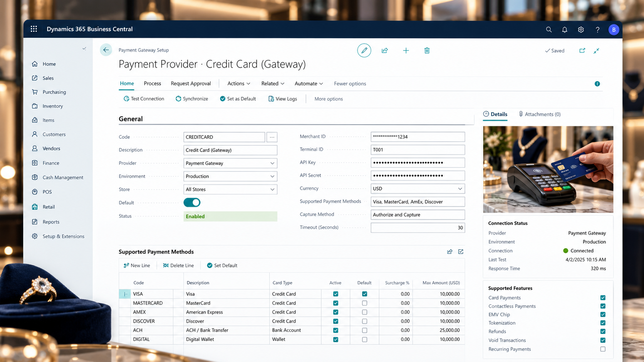This screenshot has height=362, width=644.
Task: Toggle the Default switch off
Action: (x=192, y=202)
